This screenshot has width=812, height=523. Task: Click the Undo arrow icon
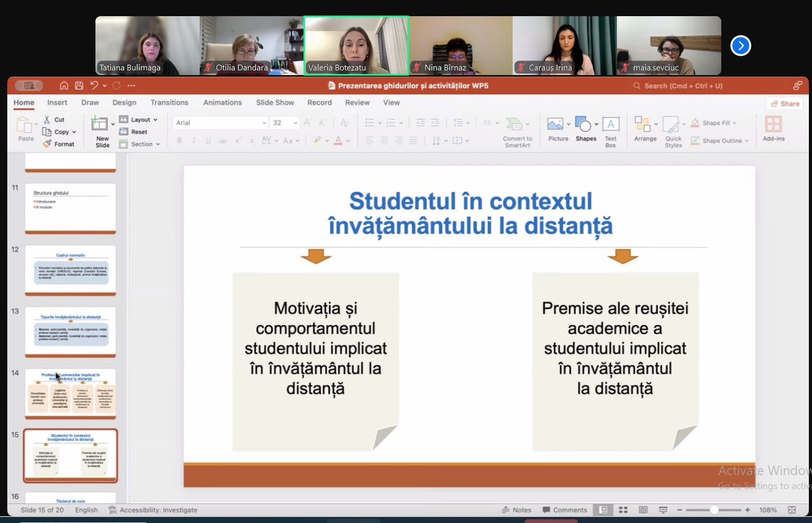coord(94,86)
